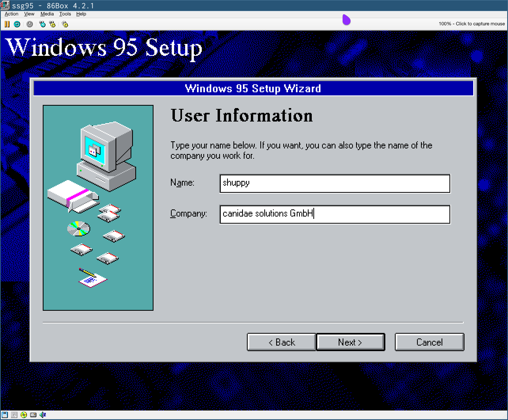The image size is (508, 420).
Task: Click the "Company:" label
Action: tap(189, 214)
